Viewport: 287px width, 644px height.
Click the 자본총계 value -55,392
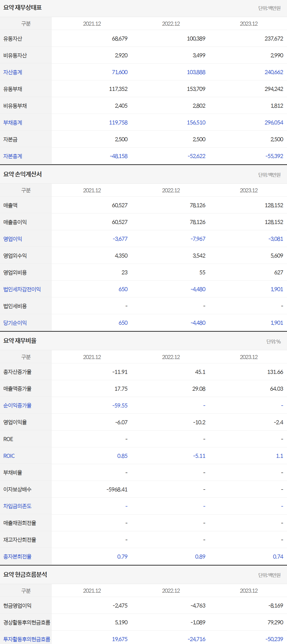(x=274, y=156)
